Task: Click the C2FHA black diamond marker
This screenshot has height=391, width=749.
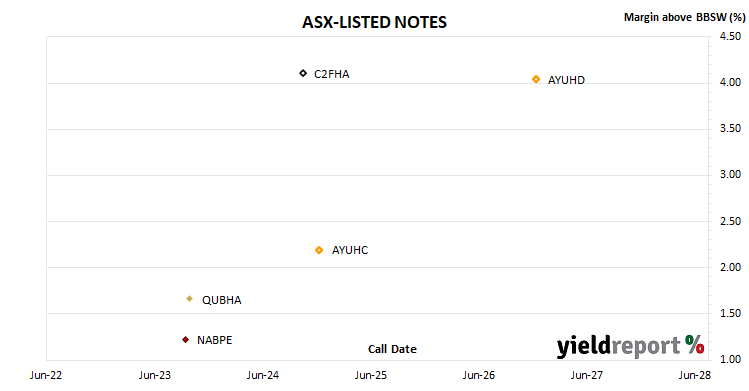Action: [x=303, y=73]
